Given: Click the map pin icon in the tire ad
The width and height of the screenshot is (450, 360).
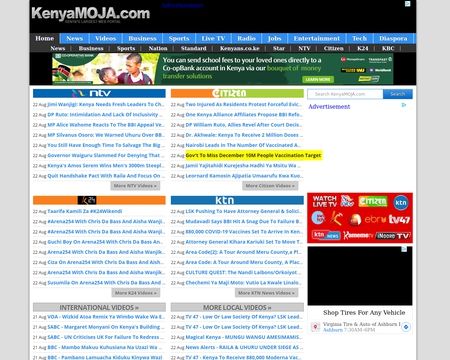Looking at the screenshot, I should point(315,327).
